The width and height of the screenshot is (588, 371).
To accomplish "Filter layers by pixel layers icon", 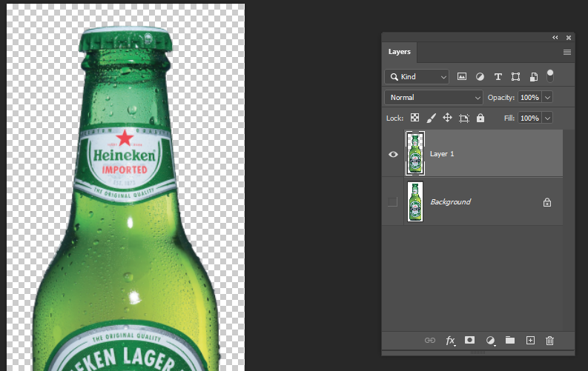I will [462, 77].
